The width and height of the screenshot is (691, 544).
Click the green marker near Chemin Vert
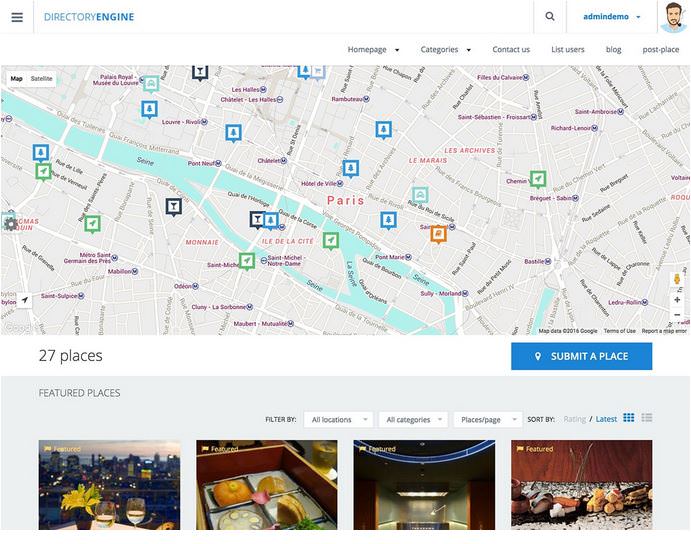538,179
